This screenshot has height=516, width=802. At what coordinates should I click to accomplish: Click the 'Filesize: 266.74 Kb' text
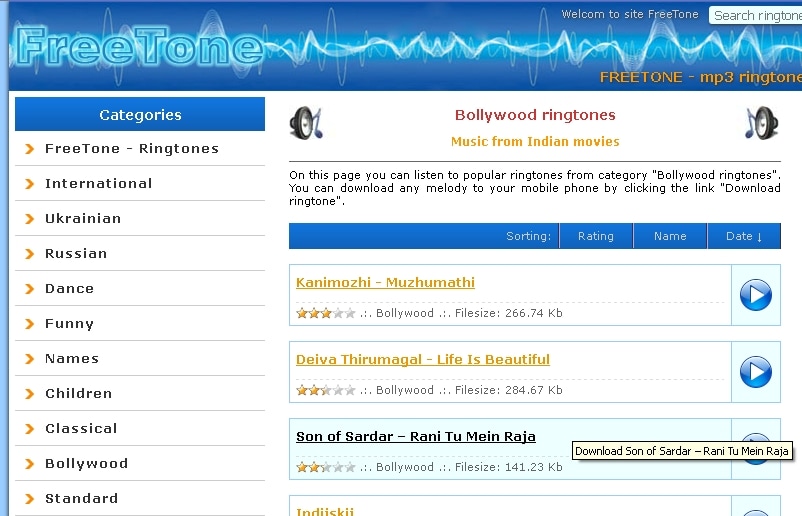(508, 313)
